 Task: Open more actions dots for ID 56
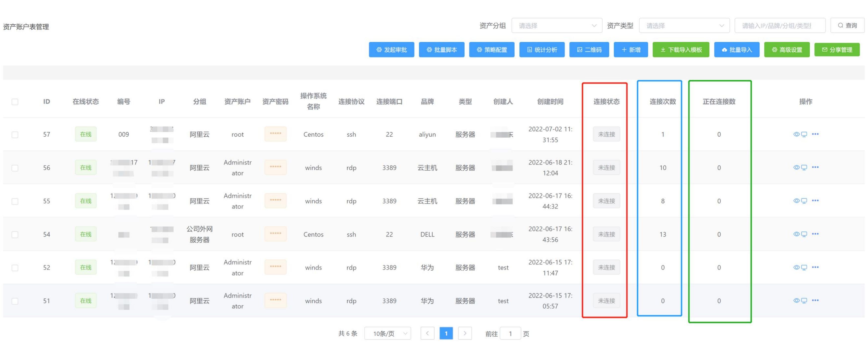tap(815, 167)
